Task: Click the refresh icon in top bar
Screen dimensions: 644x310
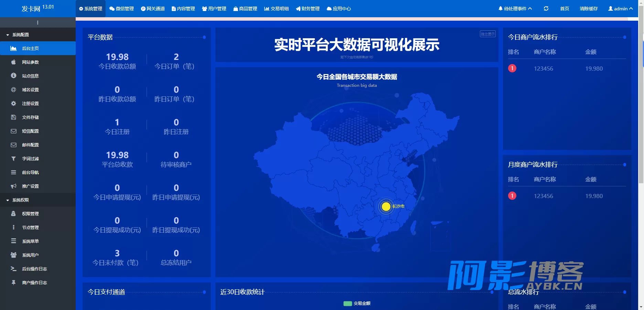Action: tap(546, 9)
